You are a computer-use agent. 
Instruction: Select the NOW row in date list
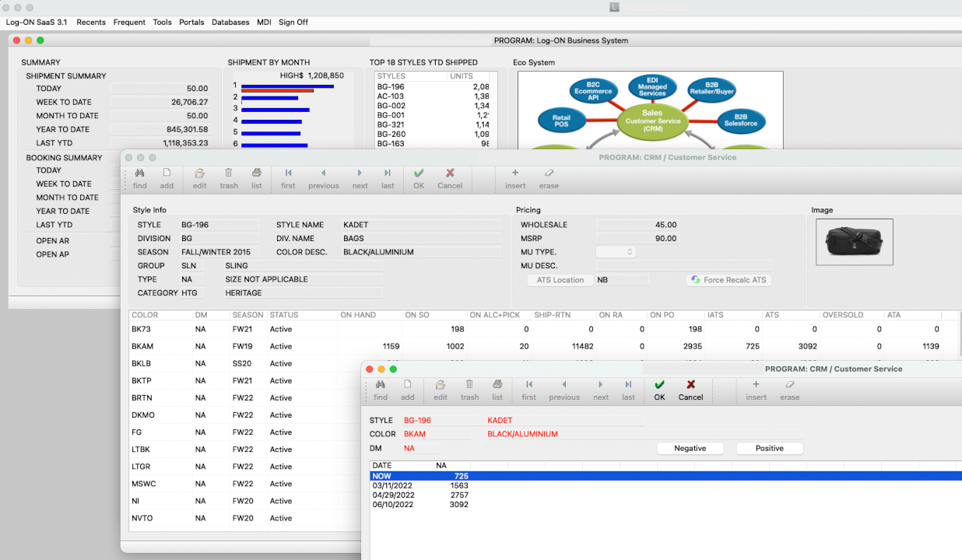tap(665, 476)
